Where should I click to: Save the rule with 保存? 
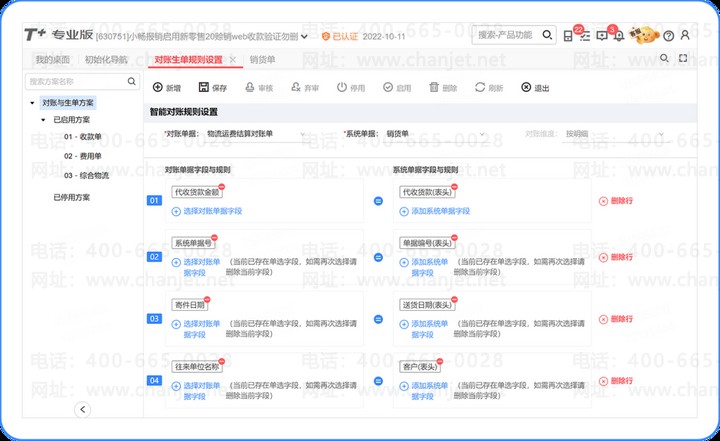(x=213, y=87)
